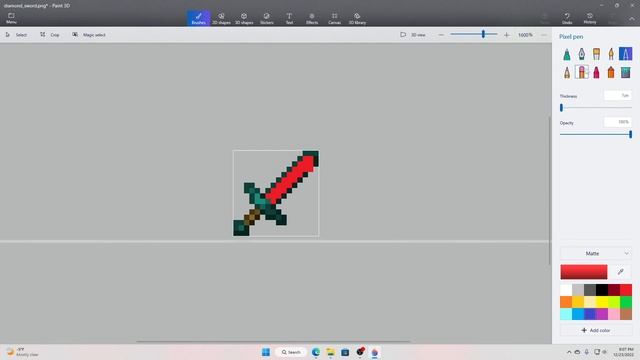Select the Oil brush tool
The image size is (640, 360).
596,54
